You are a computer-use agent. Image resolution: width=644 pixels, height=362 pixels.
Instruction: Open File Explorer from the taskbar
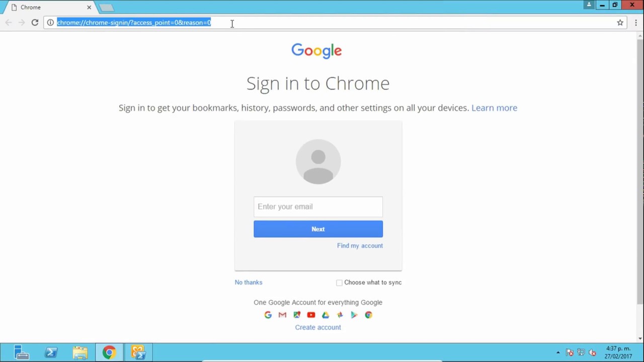click(80, 352)
